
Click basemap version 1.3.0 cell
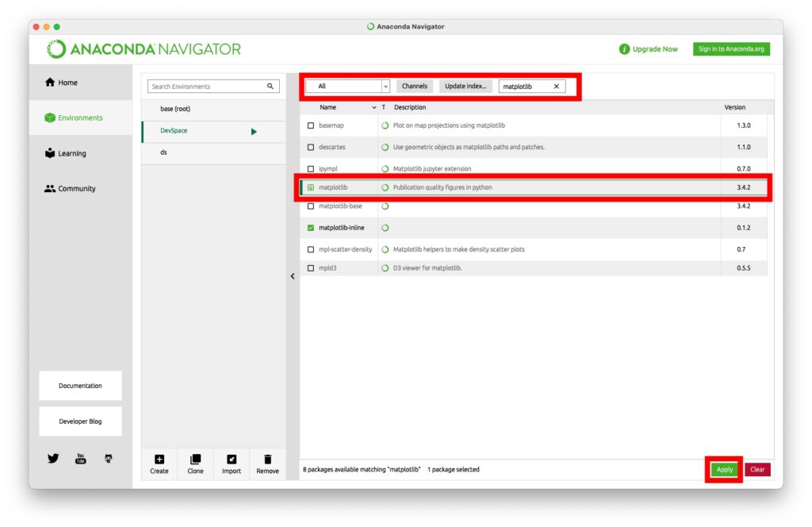[743, 125]
